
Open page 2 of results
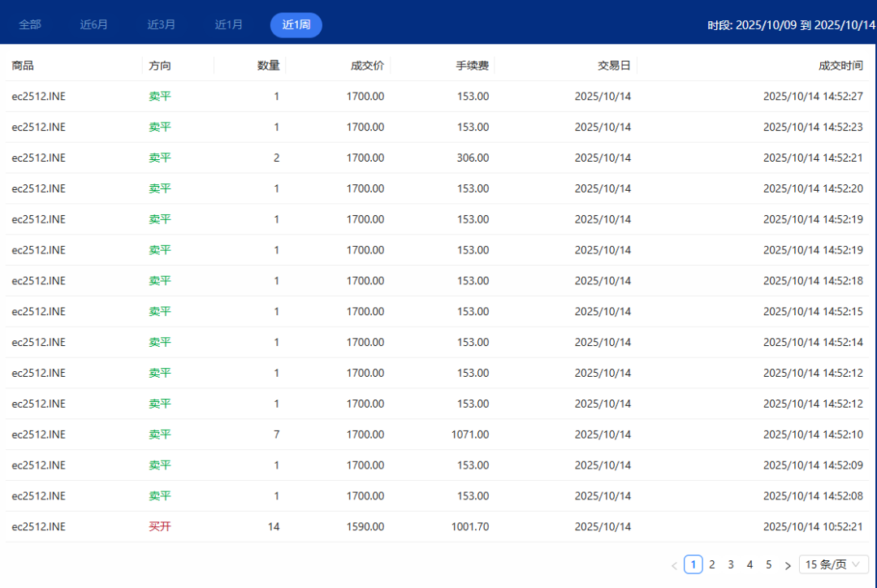tap(712, 564)
